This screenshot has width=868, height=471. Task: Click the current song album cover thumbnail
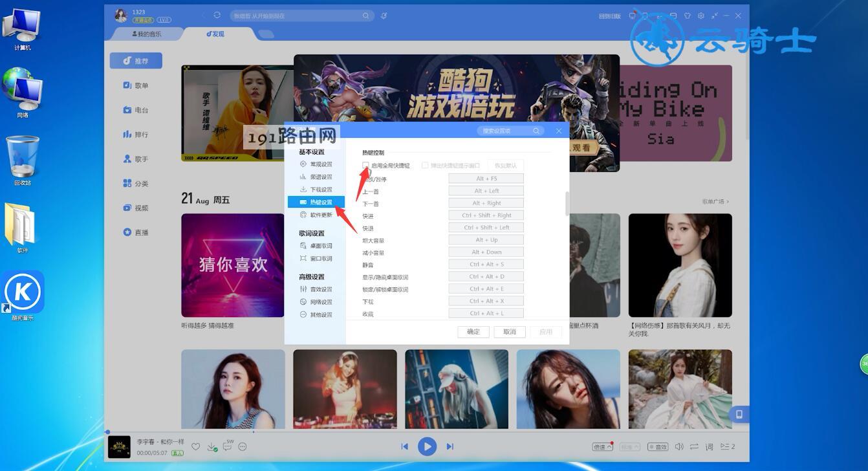point(119,446)
